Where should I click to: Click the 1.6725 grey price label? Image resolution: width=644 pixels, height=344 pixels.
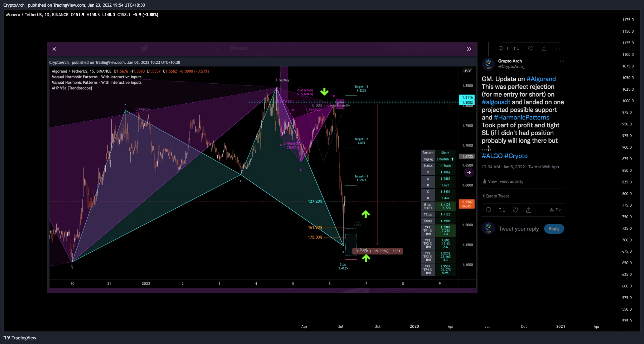(x=467, y=156)
